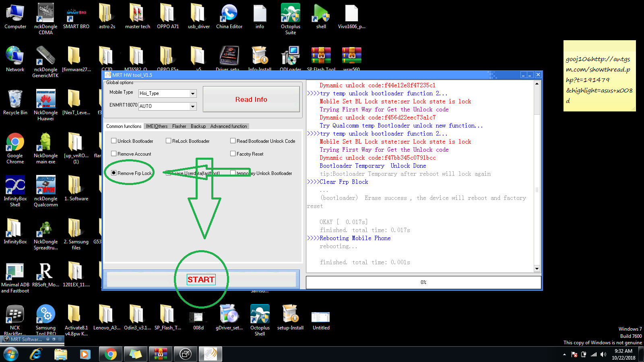Switch to the Common functions tab
The image size is (644, 362).
[124, 126]
